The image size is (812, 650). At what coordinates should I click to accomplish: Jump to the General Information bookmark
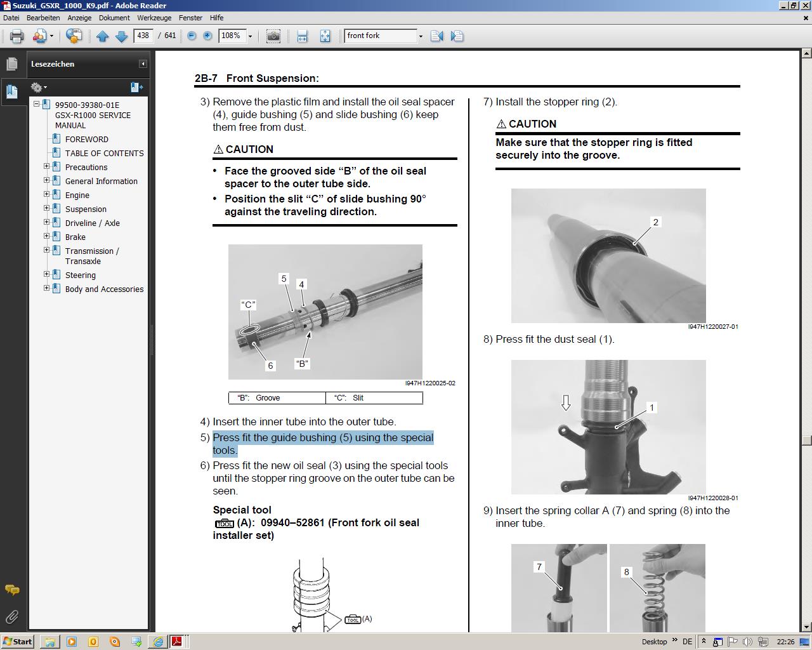101,181
